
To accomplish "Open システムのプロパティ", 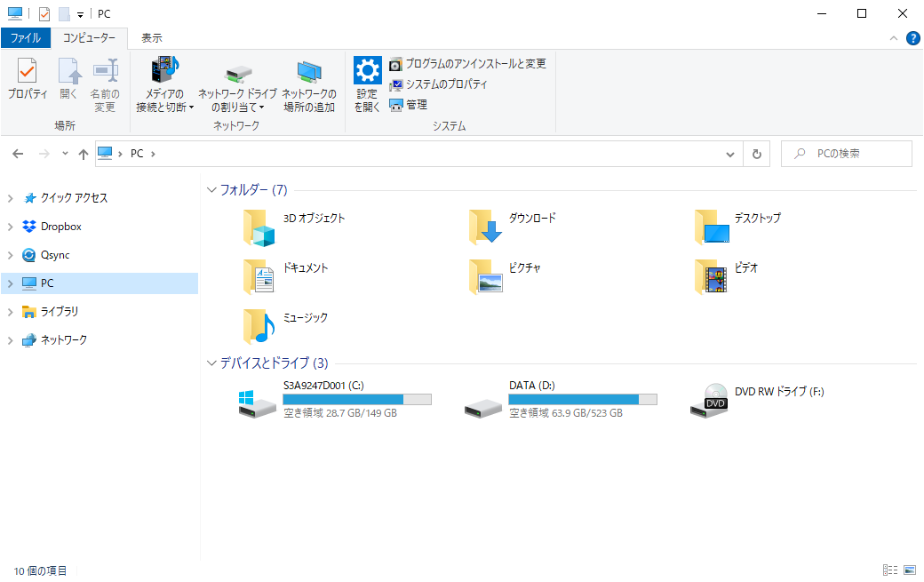I will (x=438, y=84).
